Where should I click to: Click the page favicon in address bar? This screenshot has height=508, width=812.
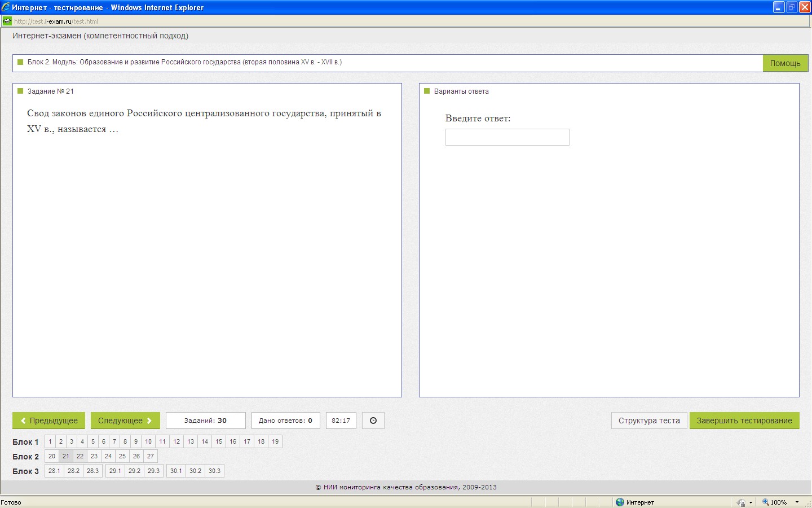[x=7, y=21]
